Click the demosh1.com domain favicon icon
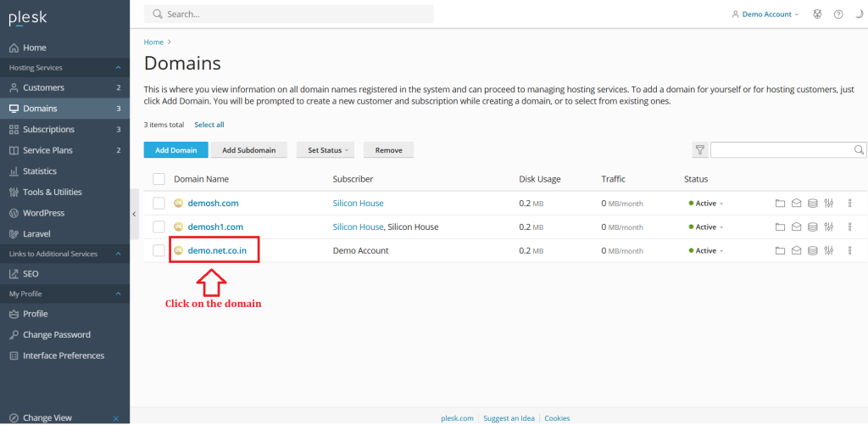 click(178, 226)
